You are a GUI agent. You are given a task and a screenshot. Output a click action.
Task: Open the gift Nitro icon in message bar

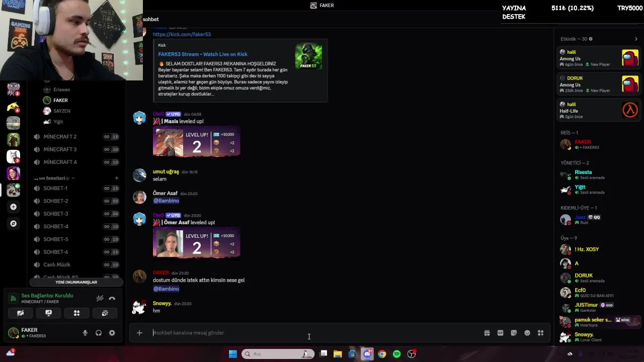click(487, 333)
